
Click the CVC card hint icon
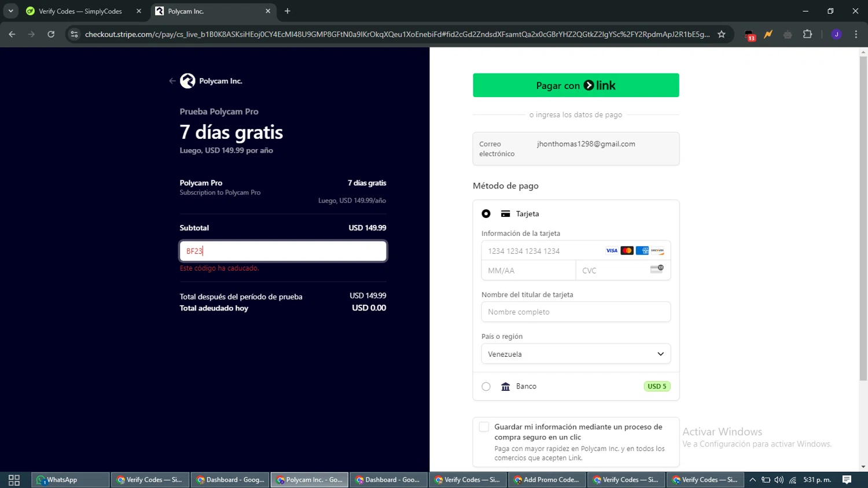(x=657, y=269)
